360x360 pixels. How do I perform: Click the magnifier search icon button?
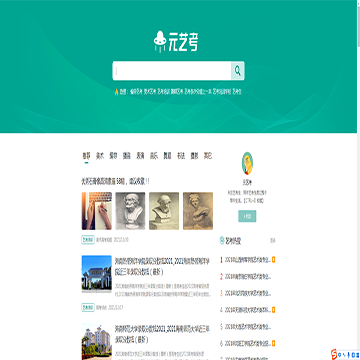[238, 71]
